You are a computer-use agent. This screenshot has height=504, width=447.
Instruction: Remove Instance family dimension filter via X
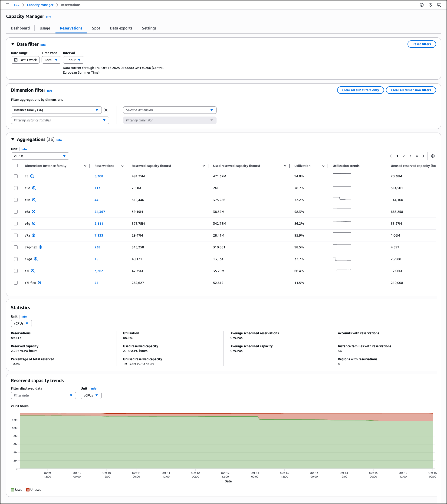(x=106, y=110)
